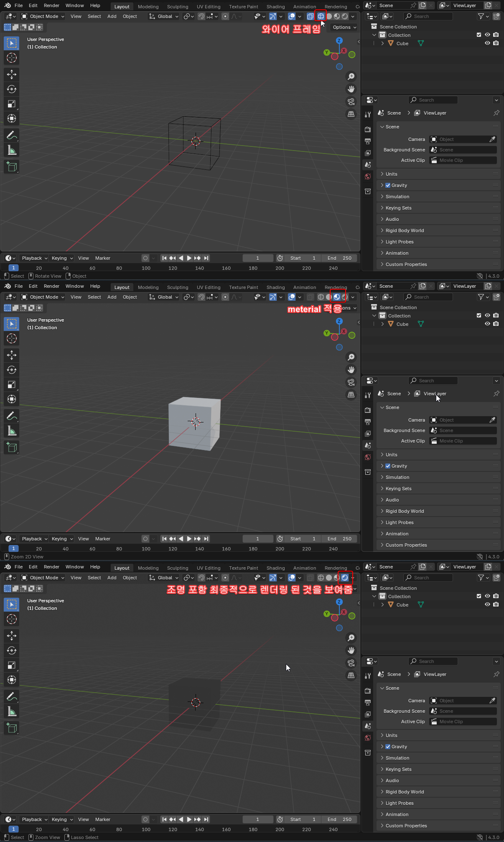This screenshot has width=504, height=842.
Task: Select the Rotate tool in the top window
Action: pos(12,89)
